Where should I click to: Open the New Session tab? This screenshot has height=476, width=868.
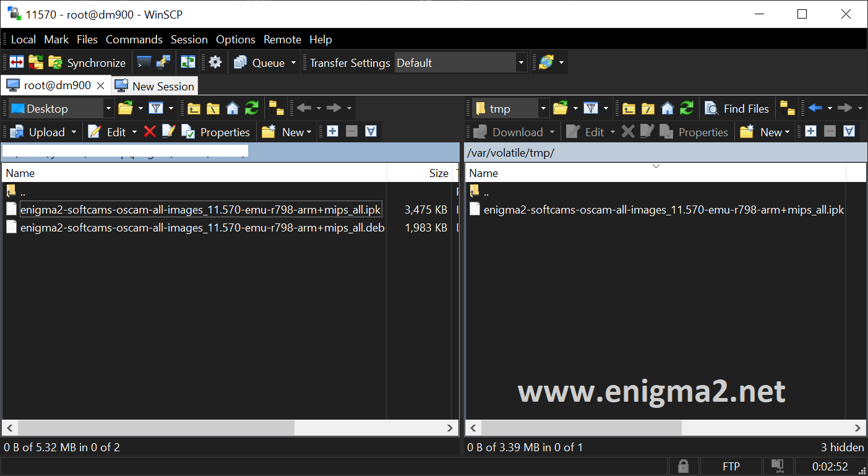coord(156,86)
